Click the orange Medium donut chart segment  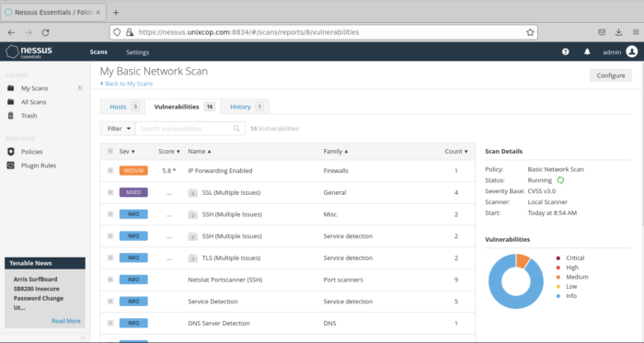tap(523, 260)
